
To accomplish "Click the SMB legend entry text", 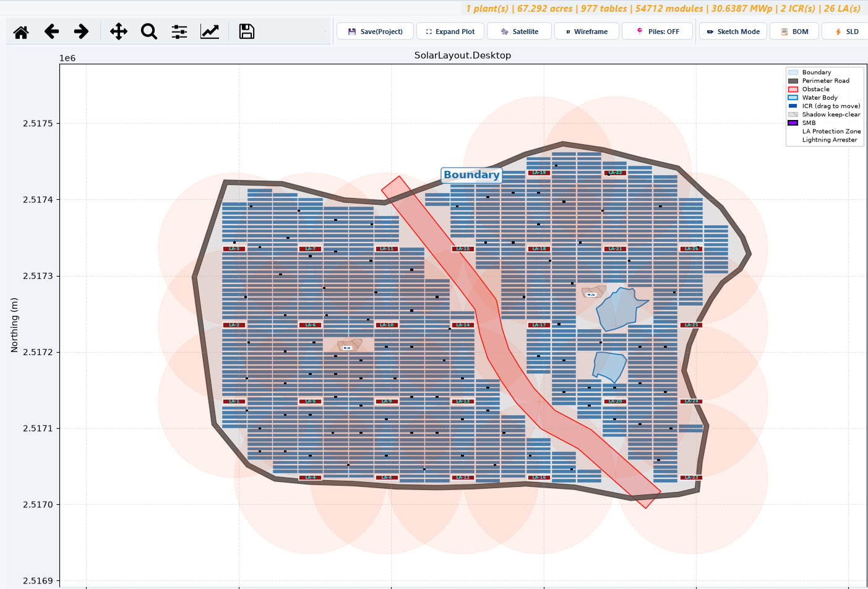I will [809, 123].
